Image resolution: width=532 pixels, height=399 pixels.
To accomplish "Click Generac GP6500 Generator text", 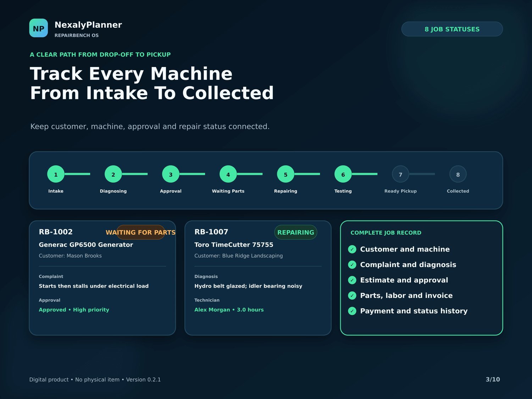I will click(86, 245).
